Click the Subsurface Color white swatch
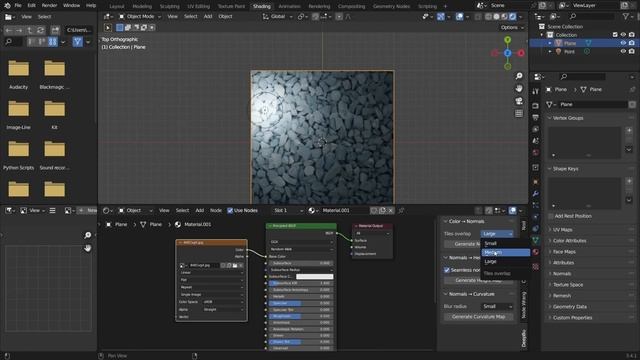This screenshot has height=360, width=640. pyautogui.click(x=314, y=276)
